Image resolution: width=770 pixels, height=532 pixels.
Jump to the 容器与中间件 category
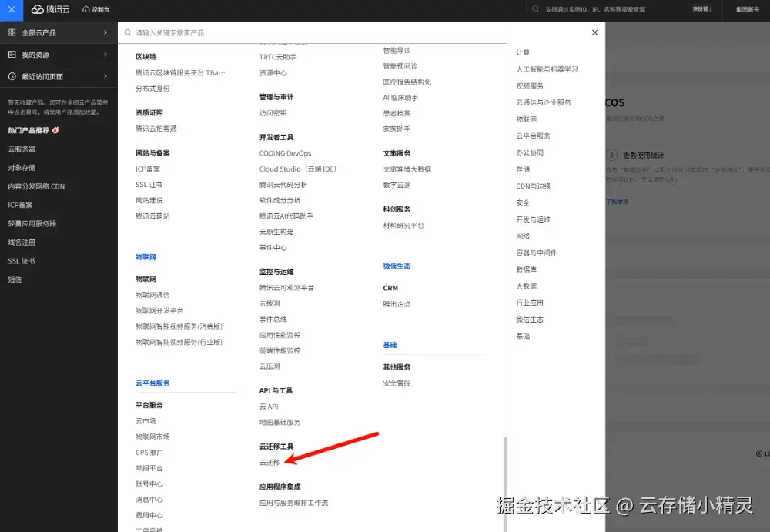[536, 253]
